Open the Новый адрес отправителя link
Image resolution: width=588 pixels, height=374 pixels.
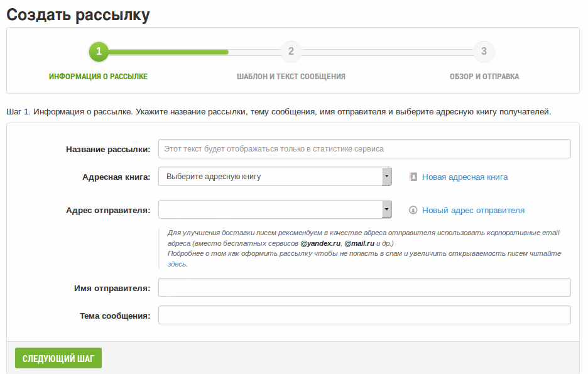[x=473, y=211]
